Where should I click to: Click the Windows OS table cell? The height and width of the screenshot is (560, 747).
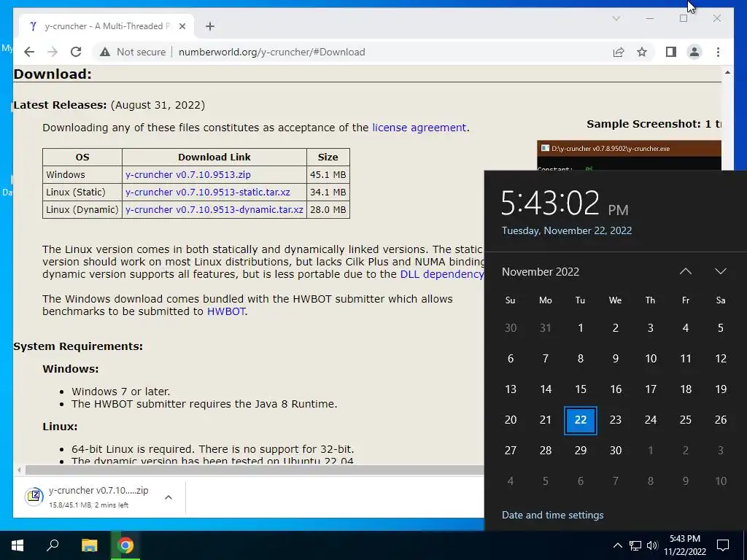pyautogui.click(x=82, y=175)
